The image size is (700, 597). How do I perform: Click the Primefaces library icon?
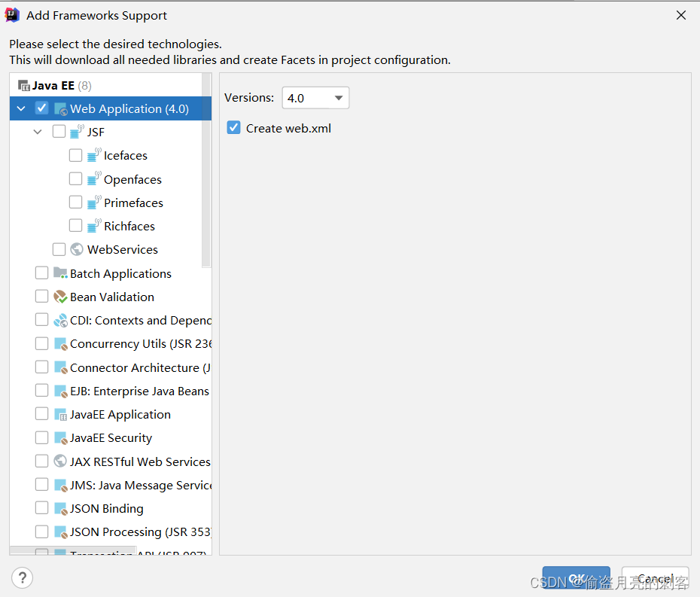tap(94, 202)
